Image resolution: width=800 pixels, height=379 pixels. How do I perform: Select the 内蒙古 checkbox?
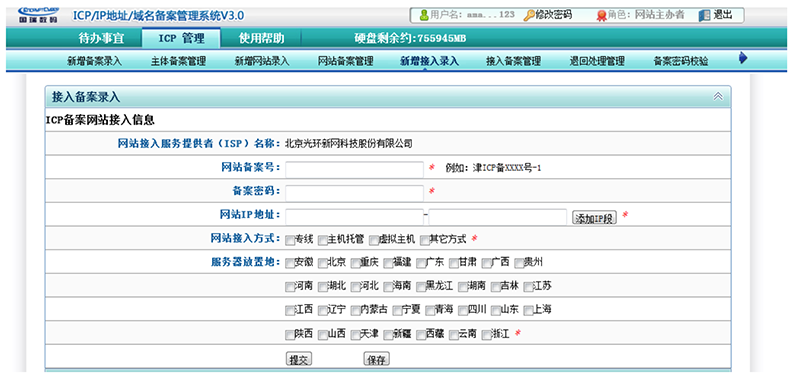pos(355,310)
